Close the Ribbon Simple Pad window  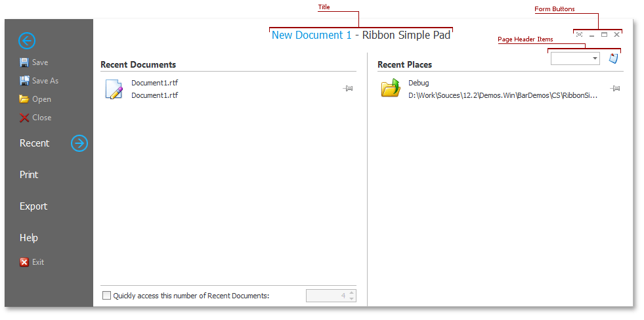point(616,35)
